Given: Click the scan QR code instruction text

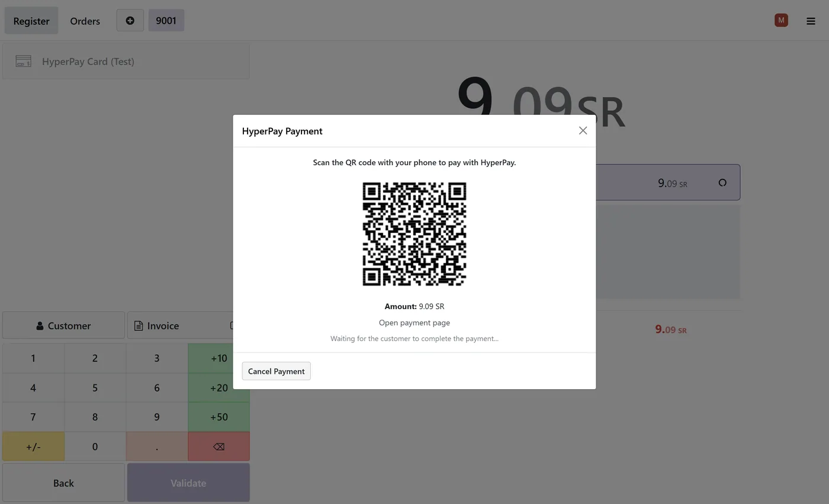Looking at the screenshot, I should [x=415, y=162].
